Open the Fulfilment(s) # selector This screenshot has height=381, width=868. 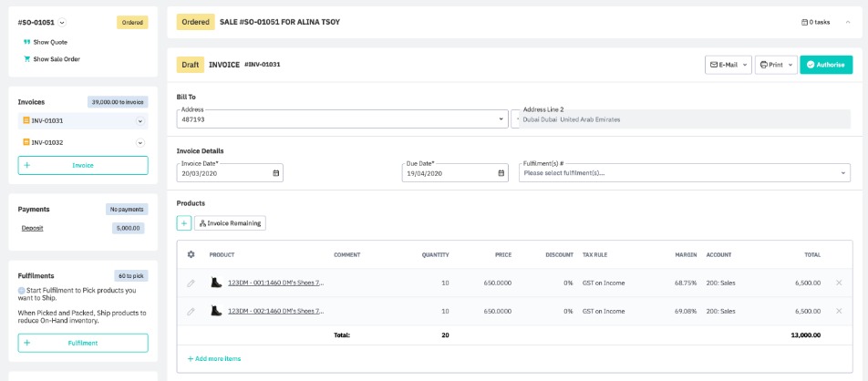pos(842,173)
